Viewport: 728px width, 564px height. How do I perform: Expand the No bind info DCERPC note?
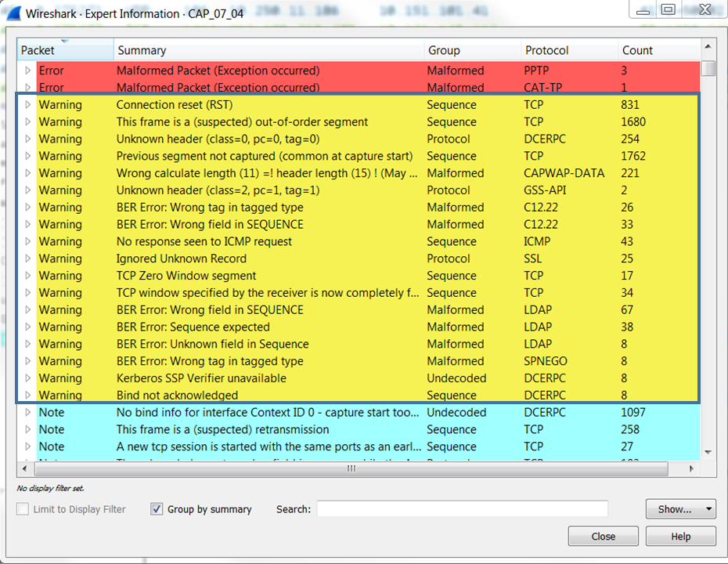pyautogui.click(x=28, y=413)
